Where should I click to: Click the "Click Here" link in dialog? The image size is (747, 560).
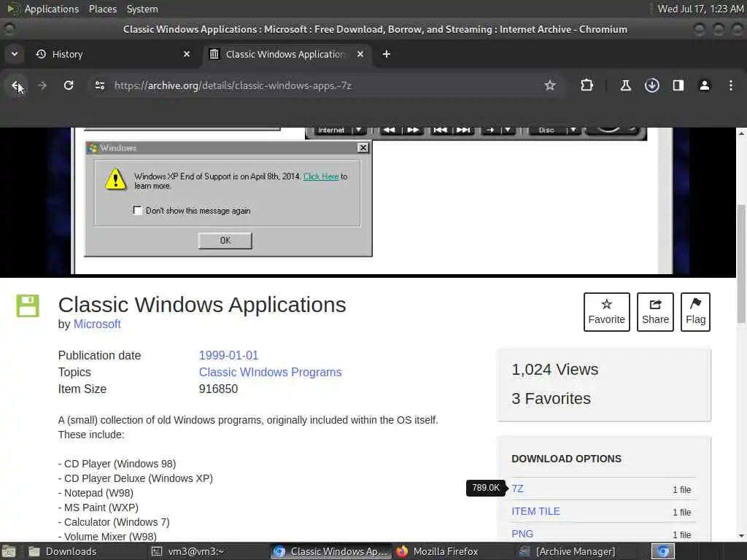[x=321, y=176]
